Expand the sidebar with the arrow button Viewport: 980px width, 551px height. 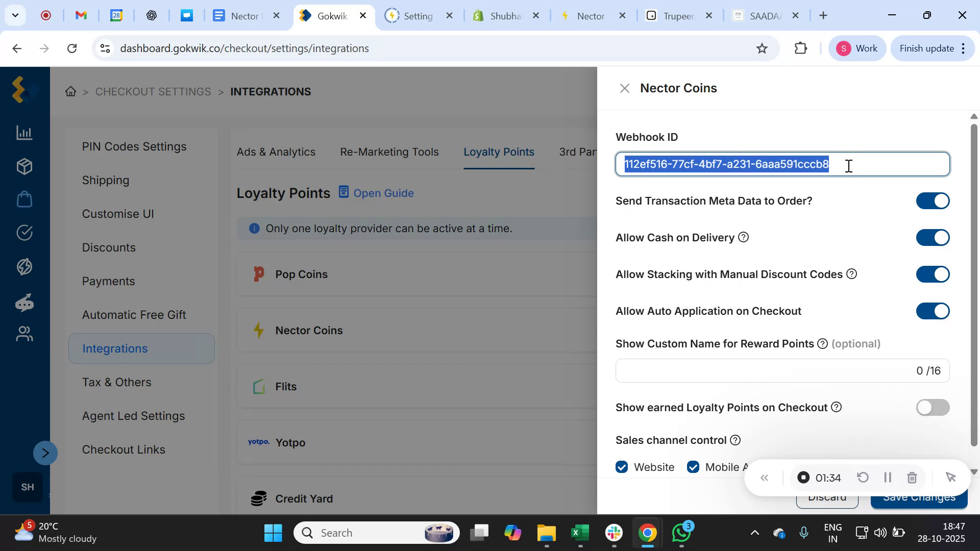pos(45,453)
